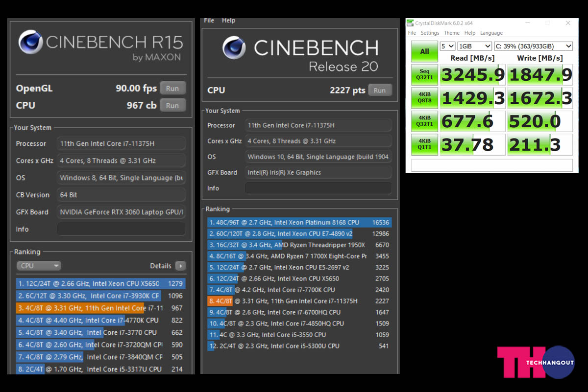588x392 pixels.
Task: Select the Ryzen Threadripper 1950X row
Action: coord(299,245)
